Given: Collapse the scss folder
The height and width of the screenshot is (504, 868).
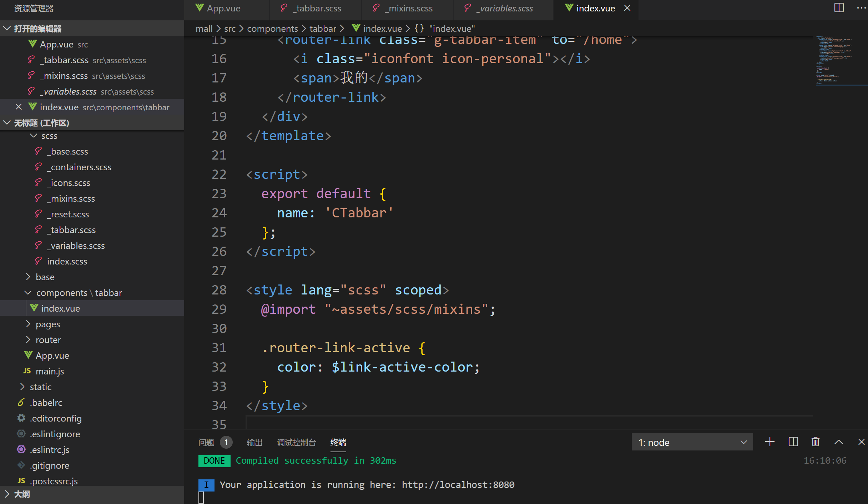Looking at the screenshot, I should 92,136.
